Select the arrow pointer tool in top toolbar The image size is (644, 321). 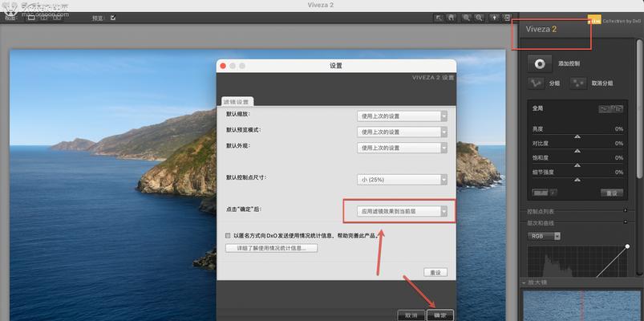(439, 18)
